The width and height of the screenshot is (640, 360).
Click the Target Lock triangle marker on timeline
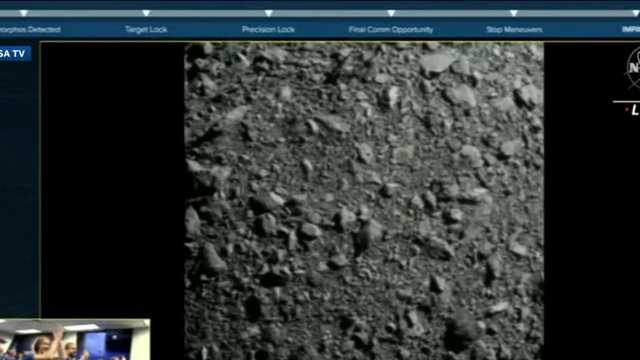(146, 13)
